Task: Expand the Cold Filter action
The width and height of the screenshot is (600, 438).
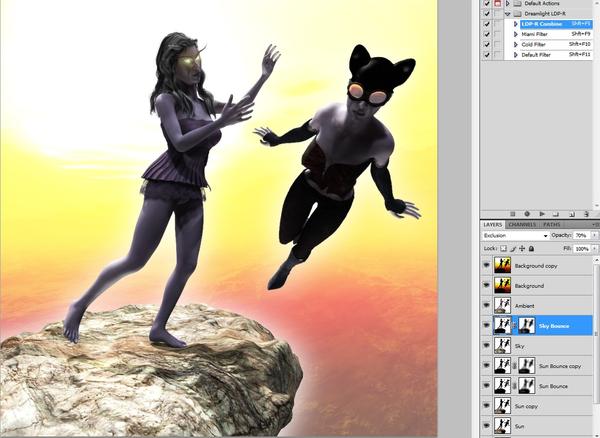Action: (515, 45)
